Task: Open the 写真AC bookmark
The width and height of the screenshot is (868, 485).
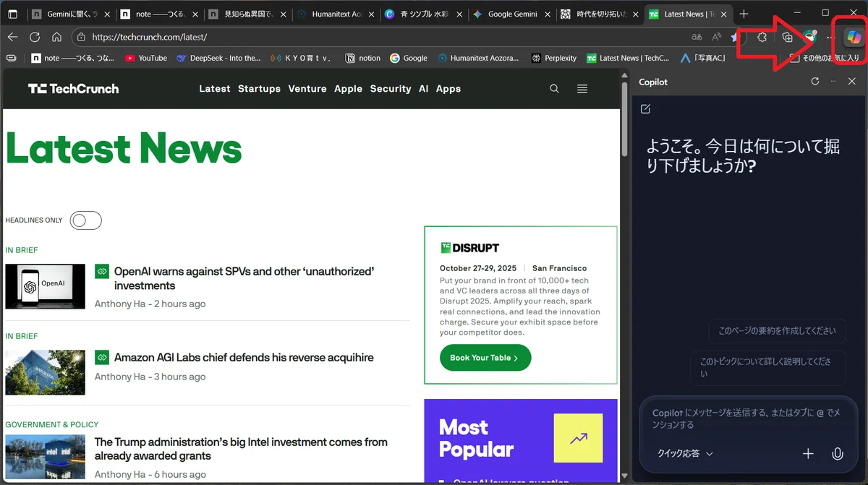Action: coord(704,58)
